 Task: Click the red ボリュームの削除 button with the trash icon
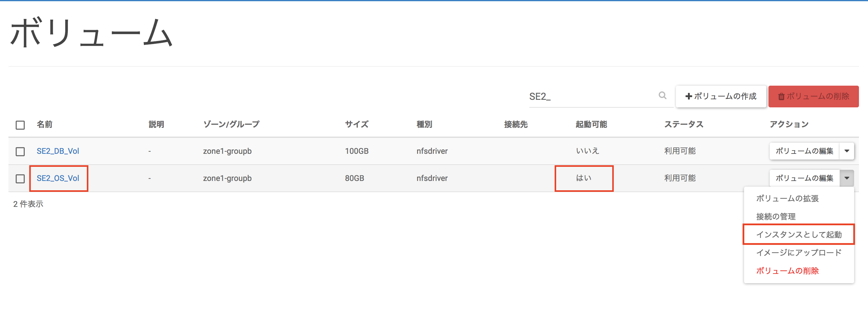point(813,96)
